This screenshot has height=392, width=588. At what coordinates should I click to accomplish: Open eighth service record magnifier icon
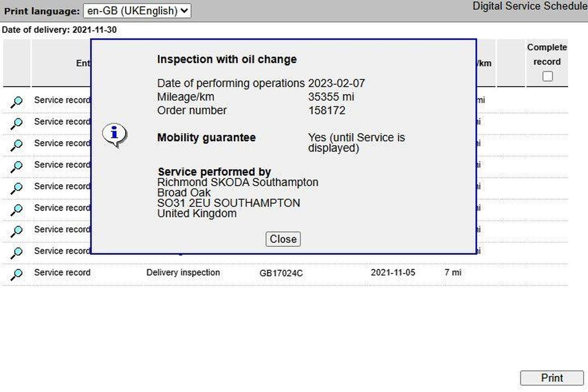[x=16, y=252]
